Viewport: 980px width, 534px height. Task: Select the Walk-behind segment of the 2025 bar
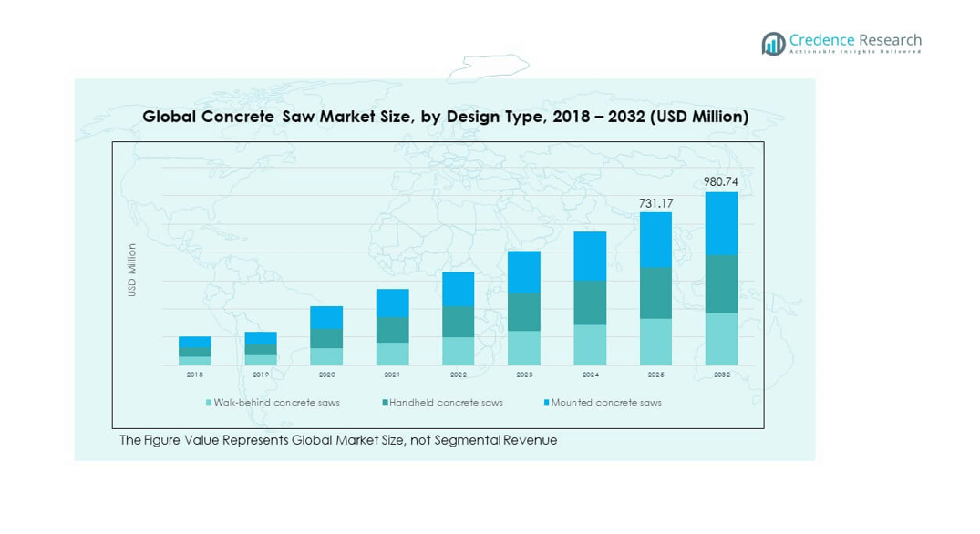pos(655,342)
